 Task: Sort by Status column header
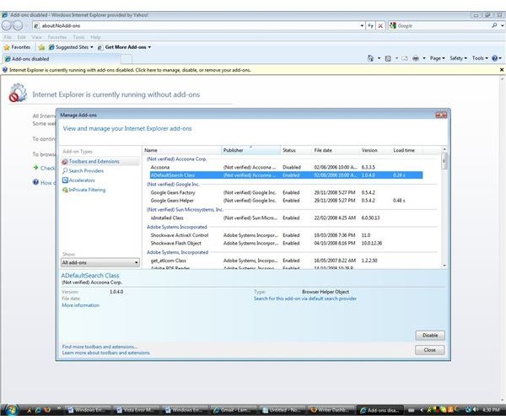296,150
